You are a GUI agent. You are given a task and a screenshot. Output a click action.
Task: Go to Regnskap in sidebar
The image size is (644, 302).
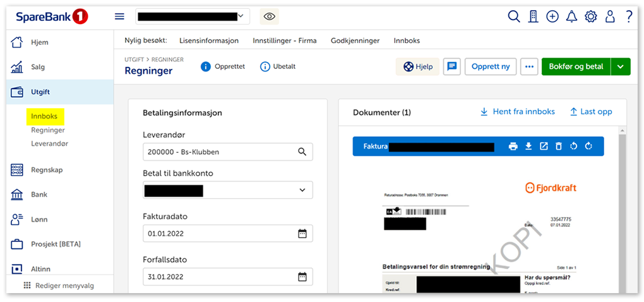[46, 169]
